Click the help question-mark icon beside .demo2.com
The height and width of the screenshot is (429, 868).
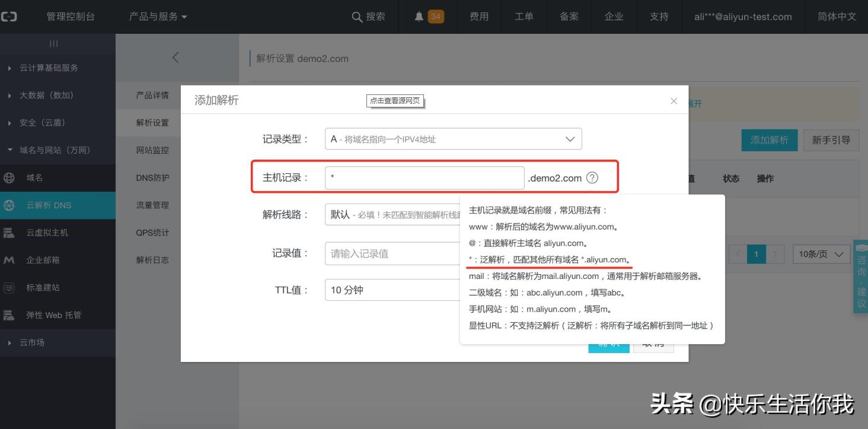click(591, 177)
